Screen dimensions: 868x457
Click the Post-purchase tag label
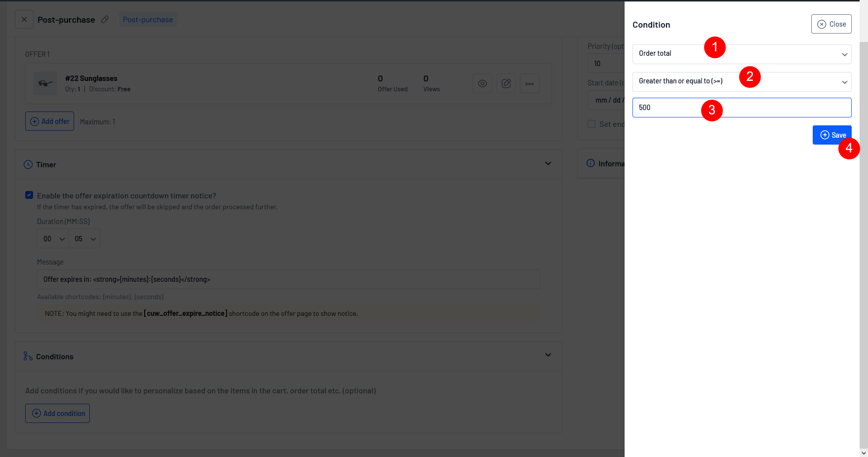[x=148, y=20]
